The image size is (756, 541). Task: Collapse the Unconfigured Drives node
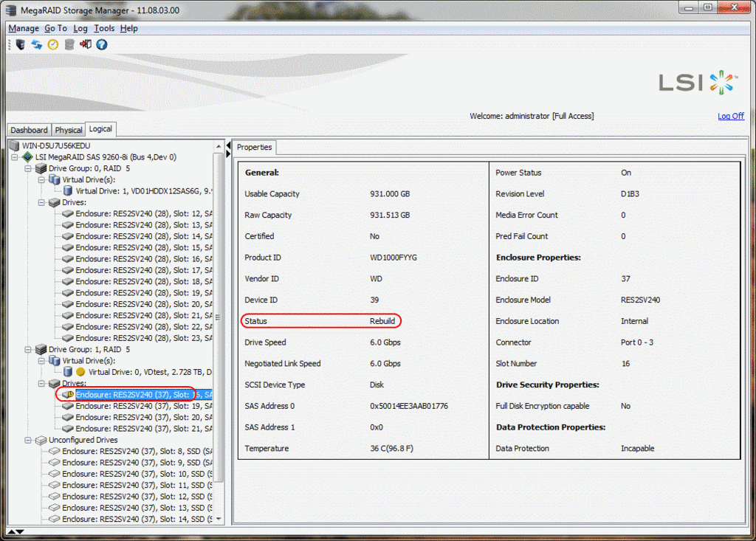coord(28,440)
